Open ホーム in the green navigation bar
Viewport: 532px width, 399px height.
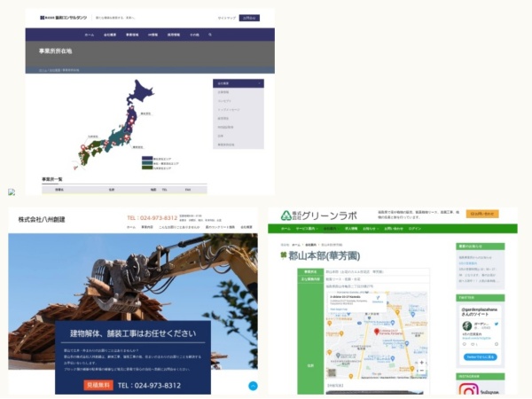[x=286, y=229]
